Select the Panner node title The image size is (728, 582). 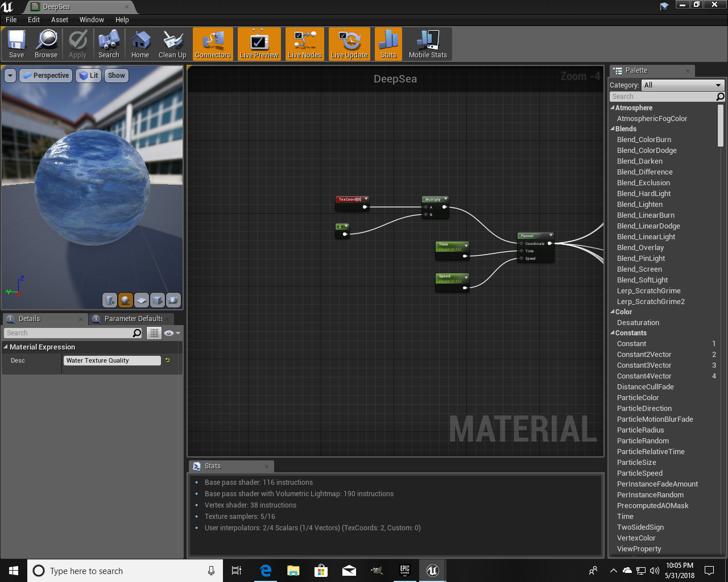[527, 235]
